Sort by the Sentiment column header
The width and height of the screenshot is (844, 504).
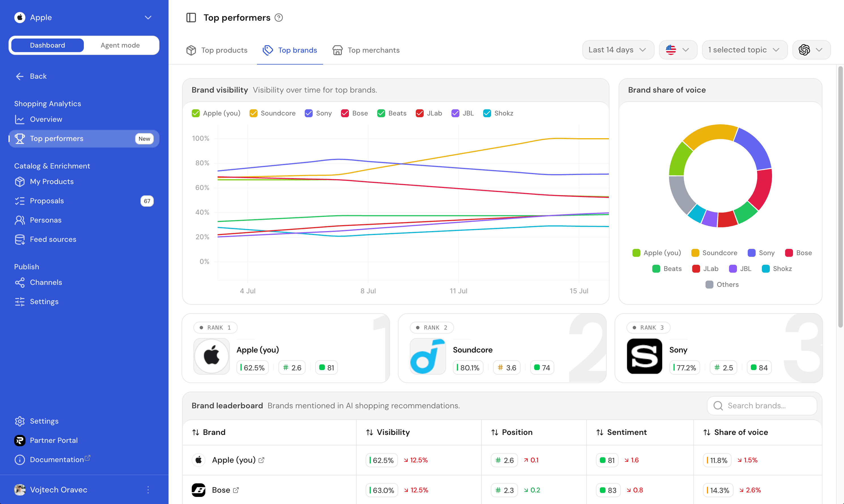(622, 432)
